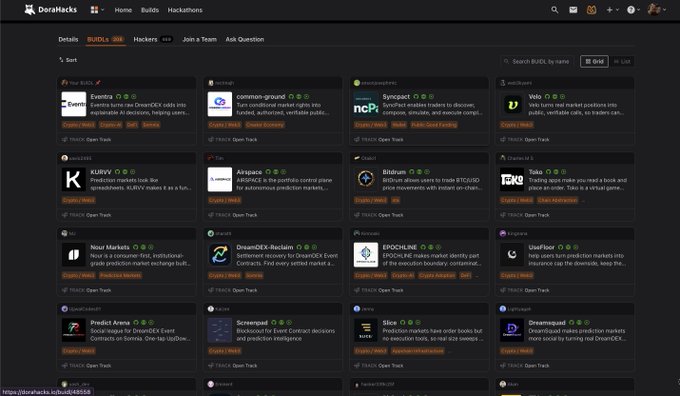The height and width of the screenshot is (396, 680).
Task: Open the KURVV project title
Action: (101, 172)
